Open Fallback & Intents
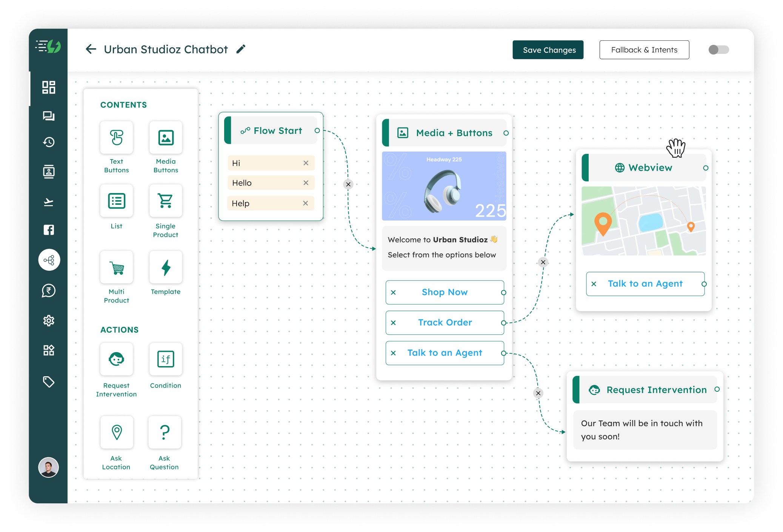Viewport: 783px width, 532px height. coord(644,50)
